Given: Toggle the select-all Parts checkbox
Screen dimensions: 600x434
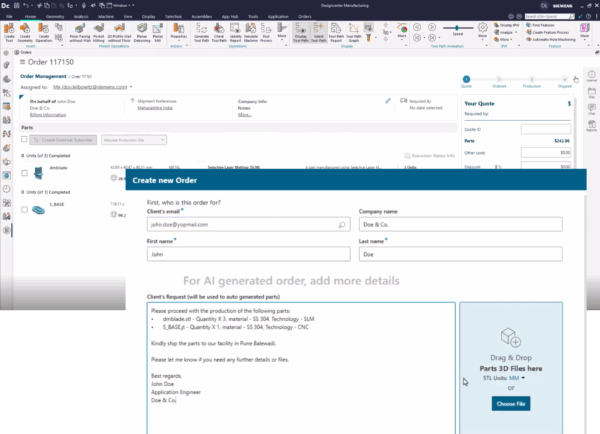Looking at the screenshot, I should click(24, 141).
